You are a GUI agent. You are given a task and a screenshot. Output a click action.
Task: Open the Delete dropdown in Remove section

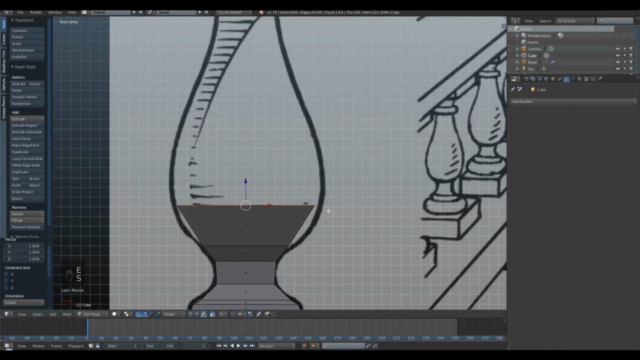point(27,213)
